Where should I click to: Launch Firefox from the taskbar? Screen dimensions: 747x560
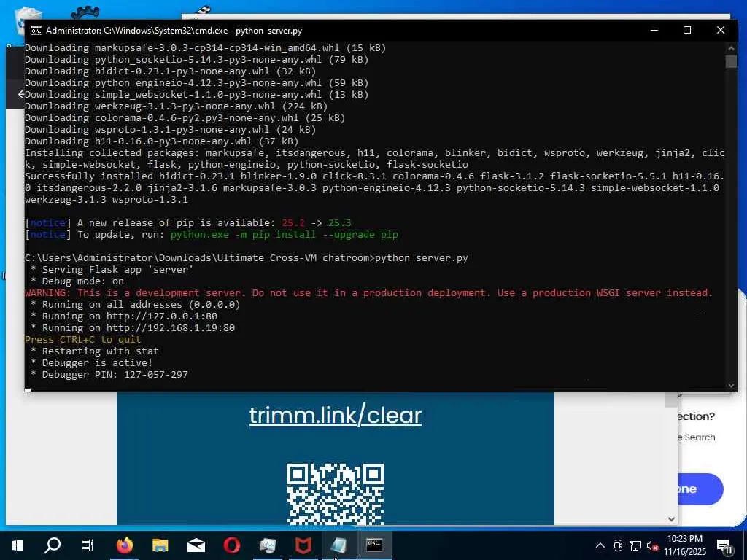pos(124,545)
